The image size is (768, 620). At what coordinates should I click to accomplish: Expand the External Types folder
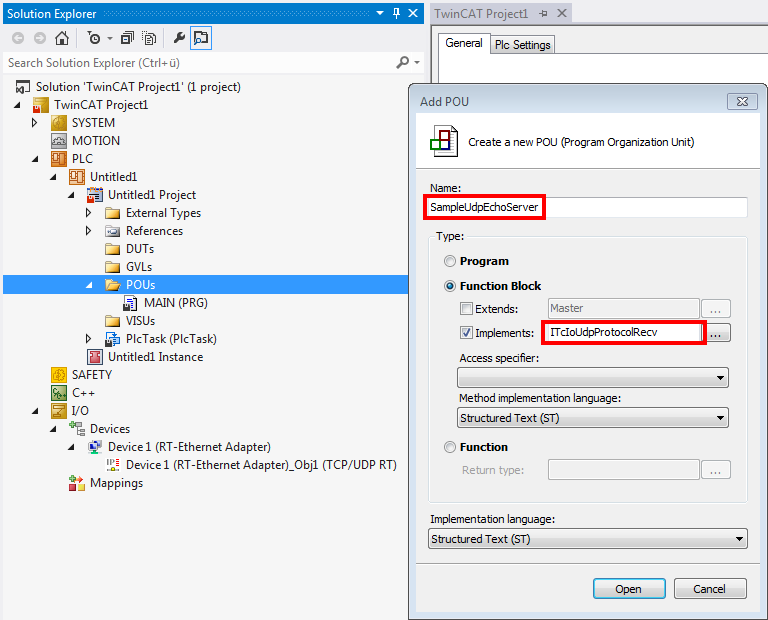pyautogui.click(x=89, y=213)
